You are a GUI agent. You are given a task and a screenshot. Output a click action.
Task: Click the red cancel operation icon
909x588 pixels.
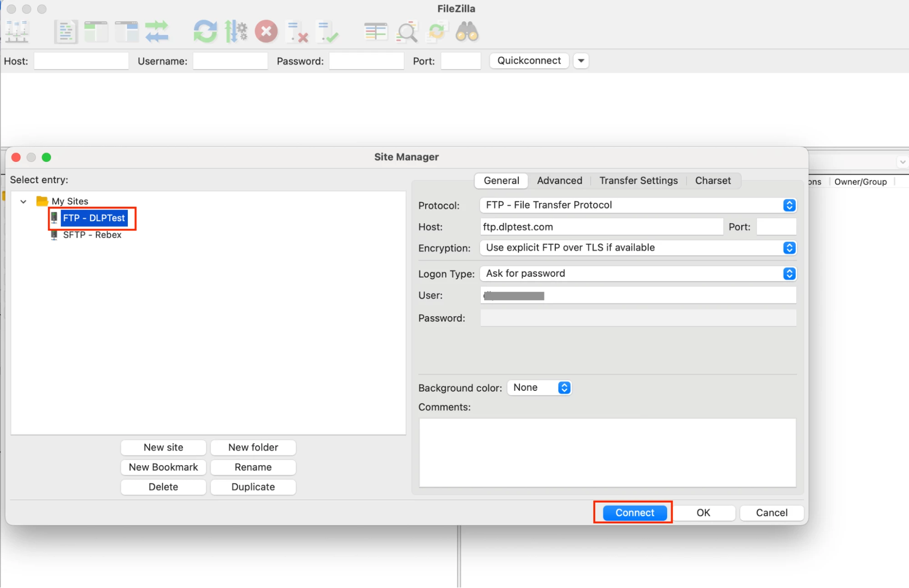[x=266, y=32]
